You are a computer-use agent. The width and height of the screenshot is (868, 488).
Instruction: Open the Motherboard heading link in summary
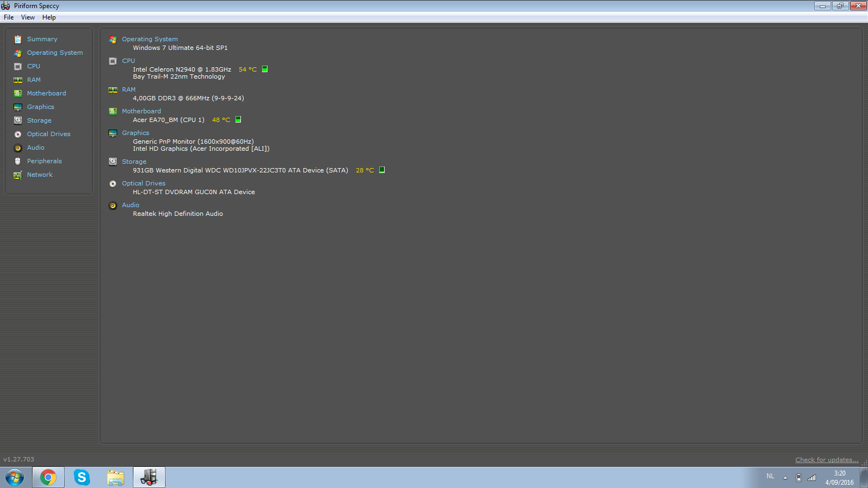(x=142, y=111)
